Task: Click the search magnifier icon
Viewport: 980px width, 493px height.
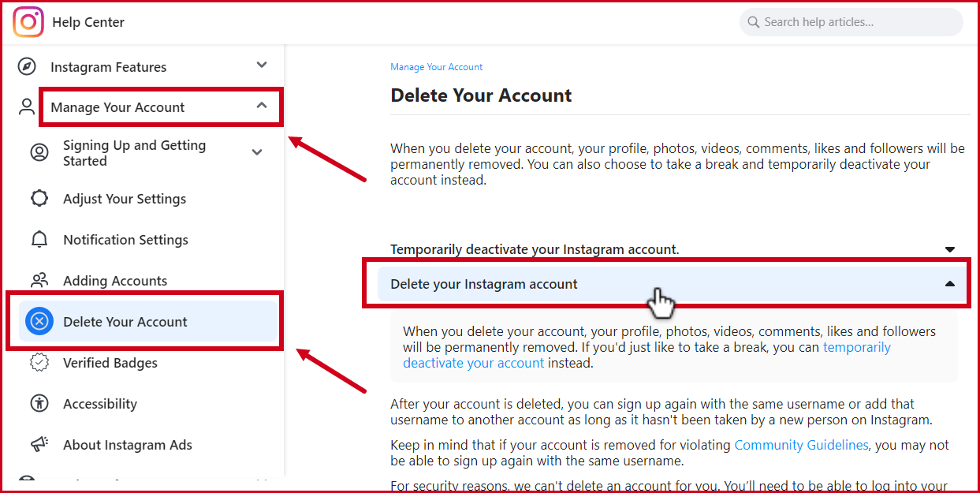Action: coord(754,22)
